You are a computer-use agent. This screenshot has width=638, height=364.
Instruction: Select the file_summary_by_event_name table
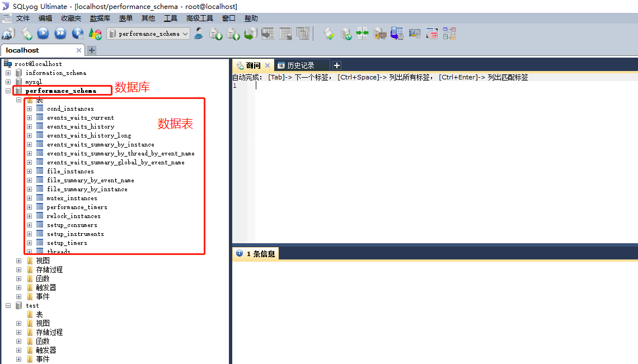[x=90, y=180]
